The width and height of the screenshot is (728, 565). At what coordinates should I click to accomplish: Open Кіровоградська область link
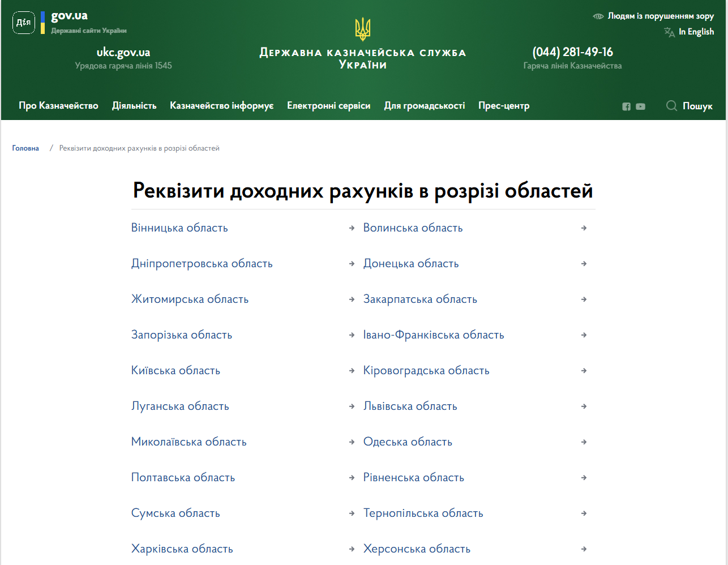click(426, 370)
